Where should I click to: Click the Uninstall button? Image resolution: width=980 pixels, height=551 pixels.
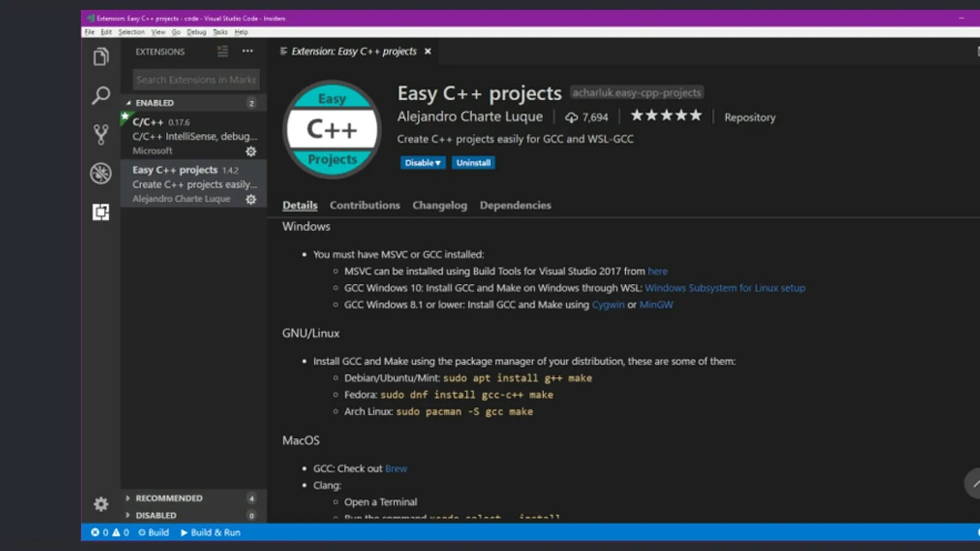tap(473, 163)
